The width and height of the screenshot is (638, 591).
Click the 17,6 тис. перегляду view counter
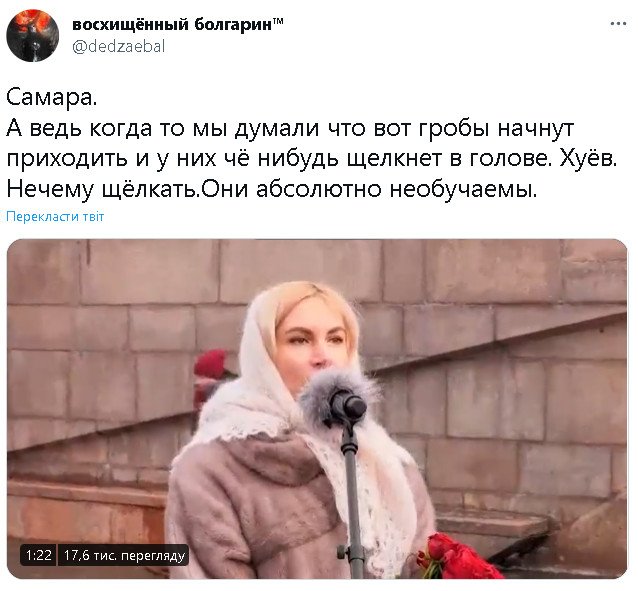[124, 555]
